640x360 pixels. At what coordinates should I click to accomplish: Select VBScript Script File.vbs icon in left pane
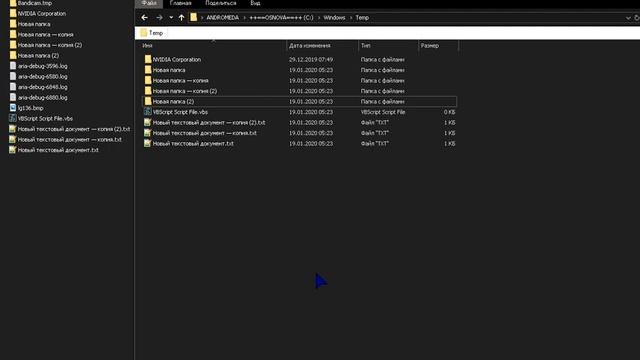[13, 118]
